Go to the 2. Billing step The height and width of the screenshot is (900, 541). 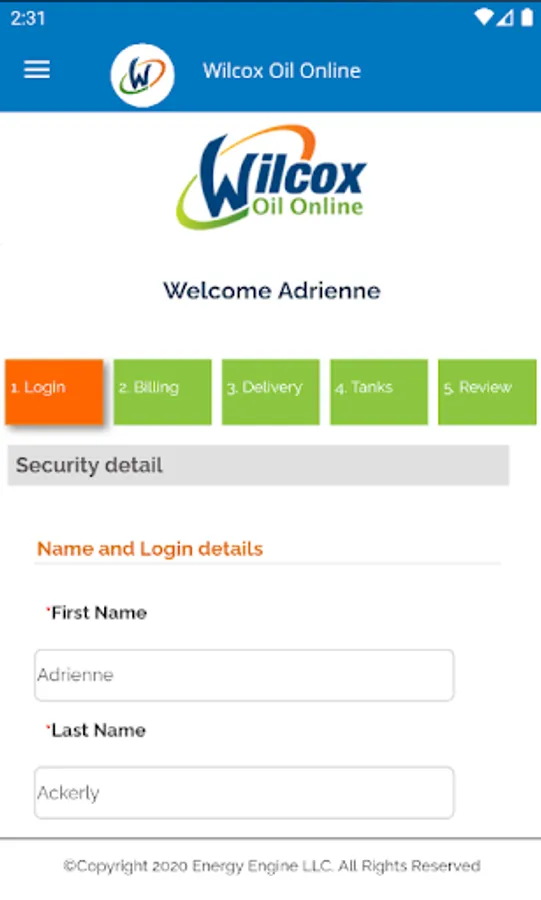pyautogui.click(x=162, y=392)
